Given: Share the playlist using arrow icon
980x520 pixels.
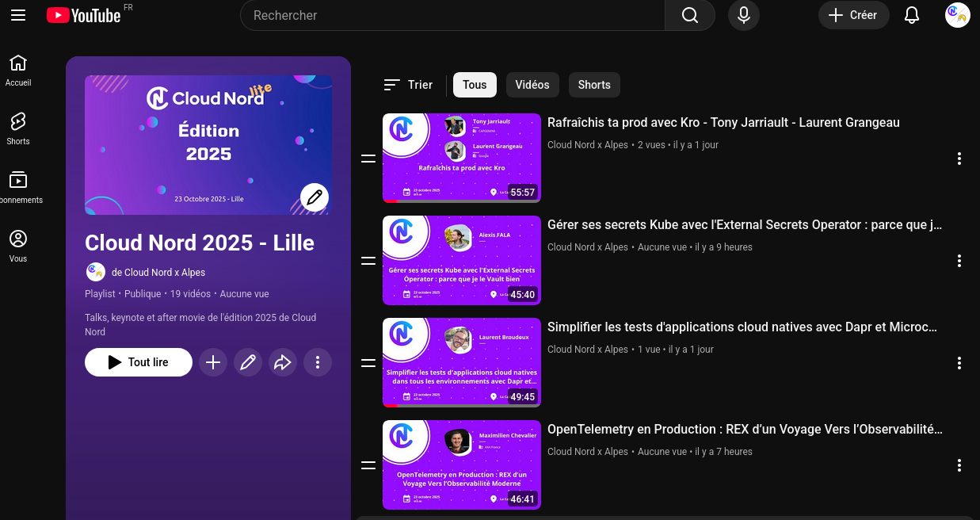Looking at the screenshot, I should (x=283, y=362).
